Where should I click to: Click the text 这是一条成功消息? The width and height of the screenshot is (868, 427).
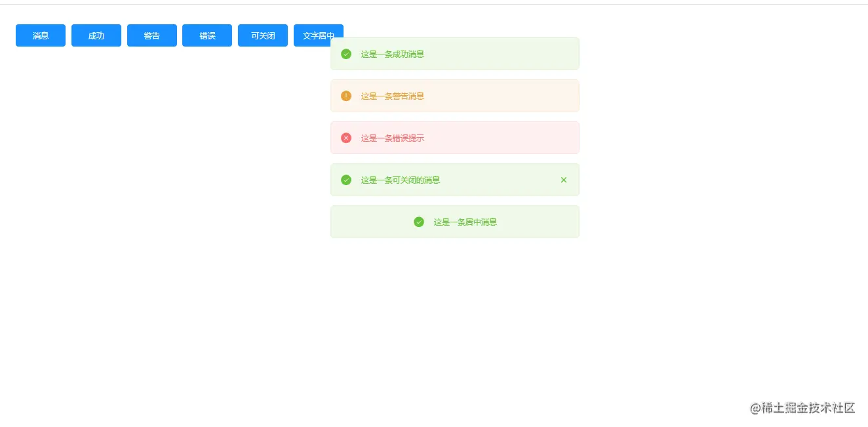[393, 54]
